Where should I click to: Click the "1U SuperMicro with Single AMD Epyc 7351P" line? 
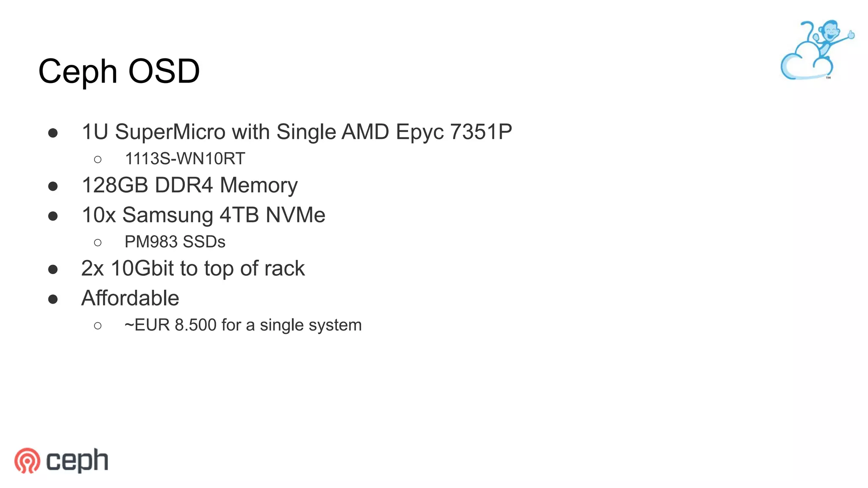(x=297, y=132)
